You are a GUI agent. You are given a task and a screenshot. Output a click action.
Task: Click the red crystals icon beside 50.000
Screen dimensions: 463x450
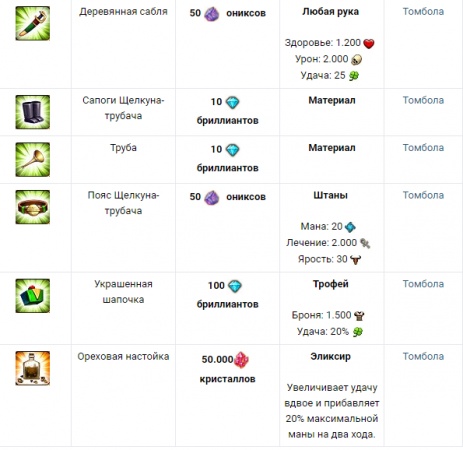(x=241, y=360)
